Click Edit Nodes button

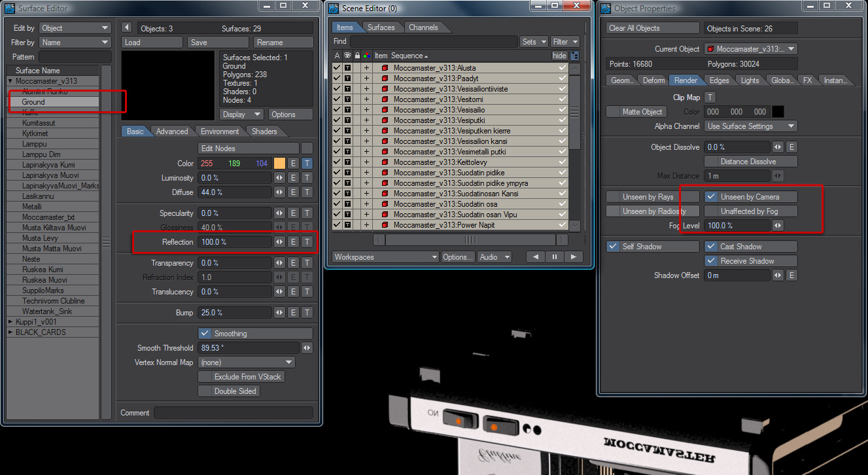tap(249, 149)
